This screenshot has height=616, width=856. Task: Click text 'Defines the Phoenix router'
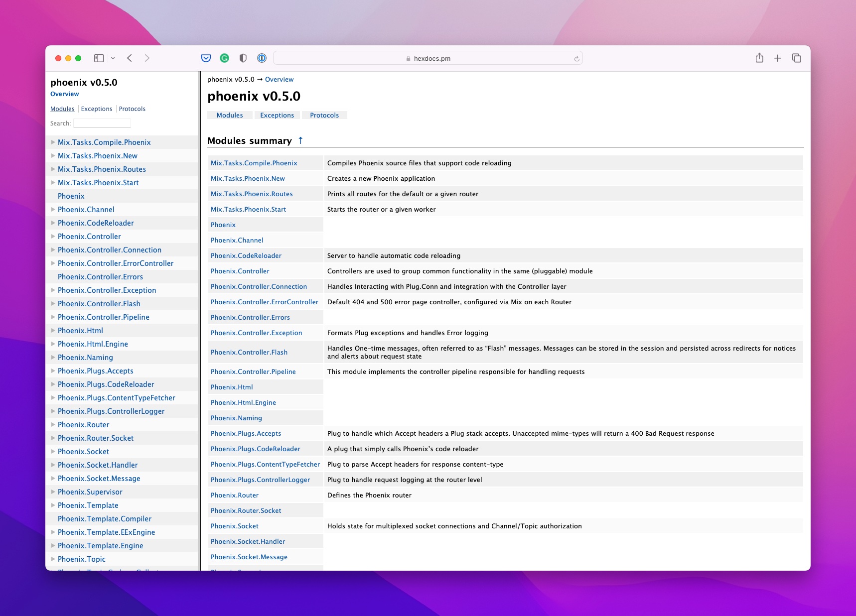coord(369,495)
